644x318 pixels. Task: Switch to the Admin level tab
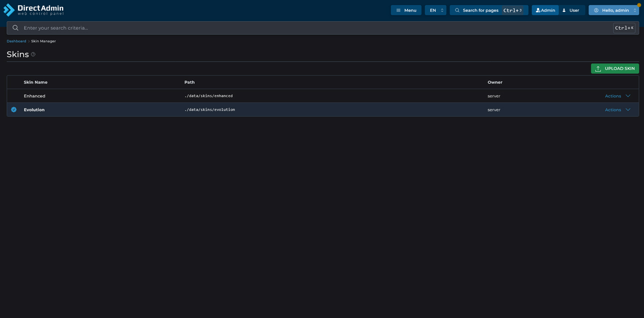(545, 10)
